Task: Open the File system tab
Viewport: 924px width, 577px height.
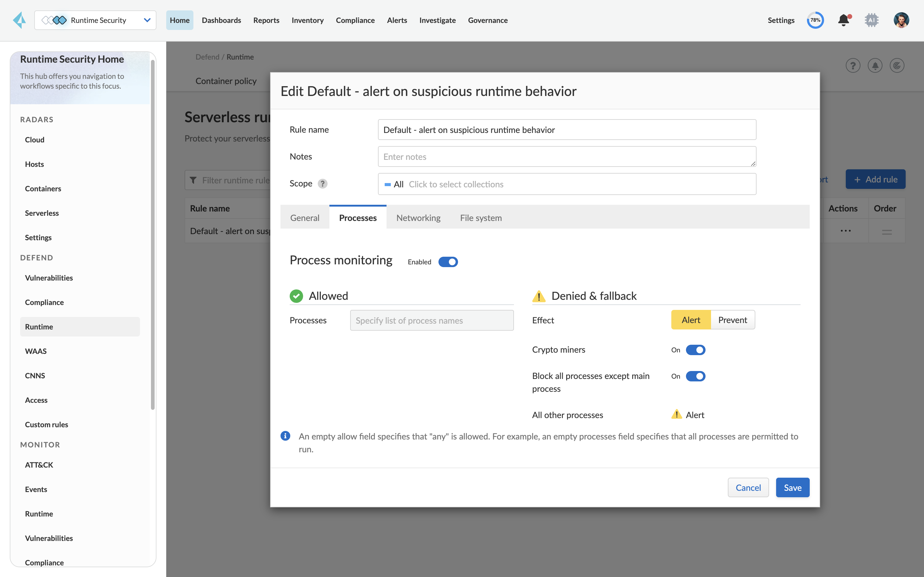Action: (x=481, y=218)
